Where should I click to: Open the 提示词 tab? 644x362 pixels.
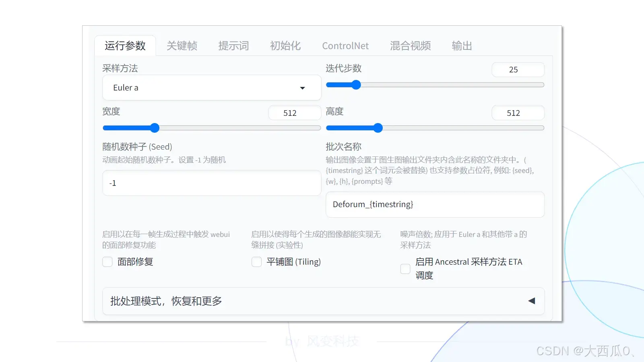click(x=233, y=46)
